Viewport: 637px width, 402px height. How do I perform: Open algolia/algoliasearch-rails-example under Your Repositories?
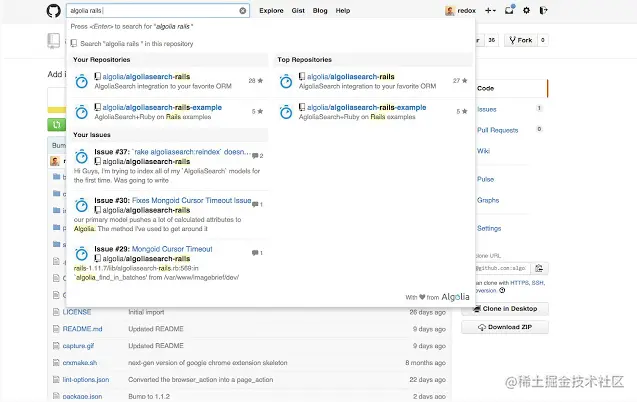(x=162, y=107)
